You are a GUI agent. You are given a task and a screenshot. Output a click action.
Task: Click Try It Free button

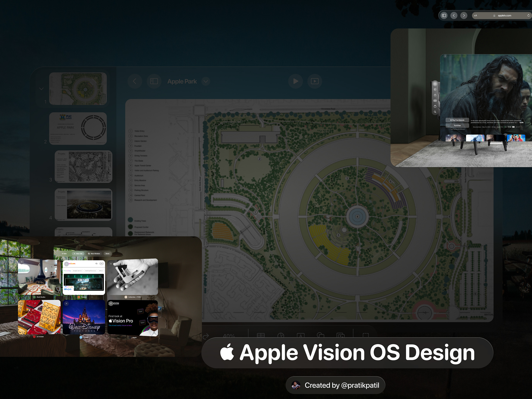click(457, 126)
